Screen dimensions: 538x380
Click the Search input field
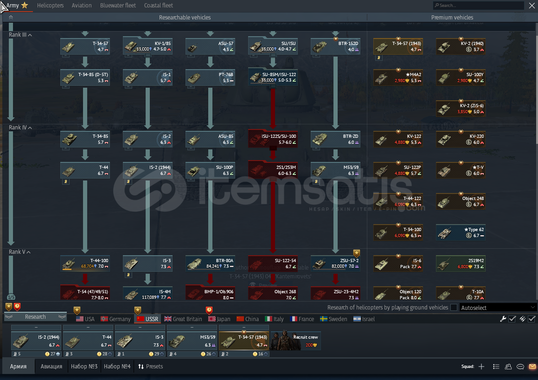(479, 5)
